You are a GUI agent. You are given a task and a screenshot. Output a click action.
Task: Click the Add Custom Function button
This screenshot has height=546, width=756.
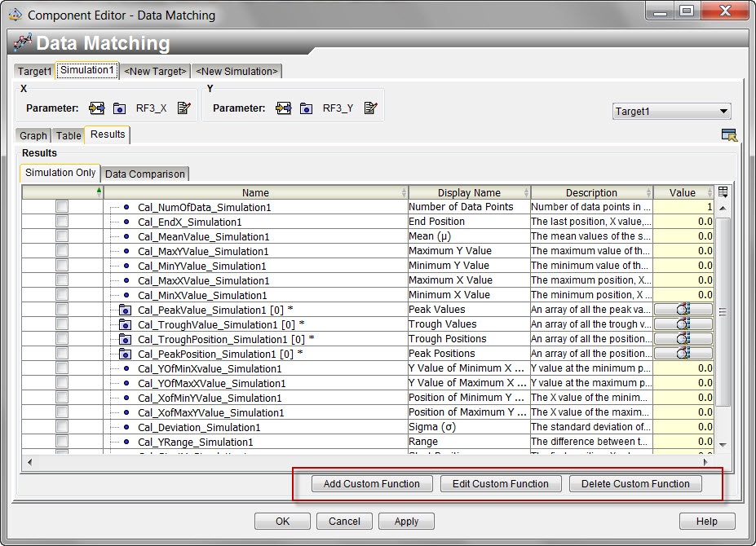[x=371, y=483]
